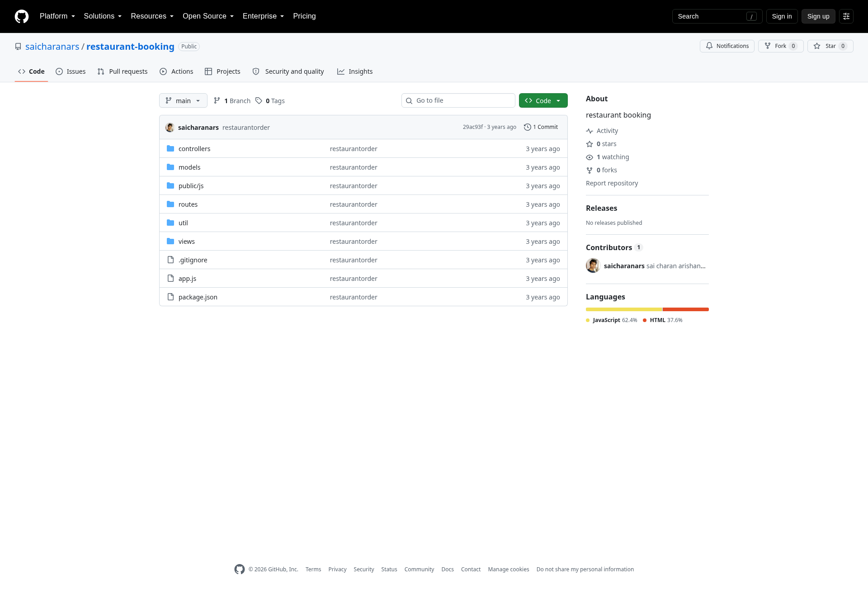Click the Sign in button
The image size is (868, 593).
coord(782,16)
